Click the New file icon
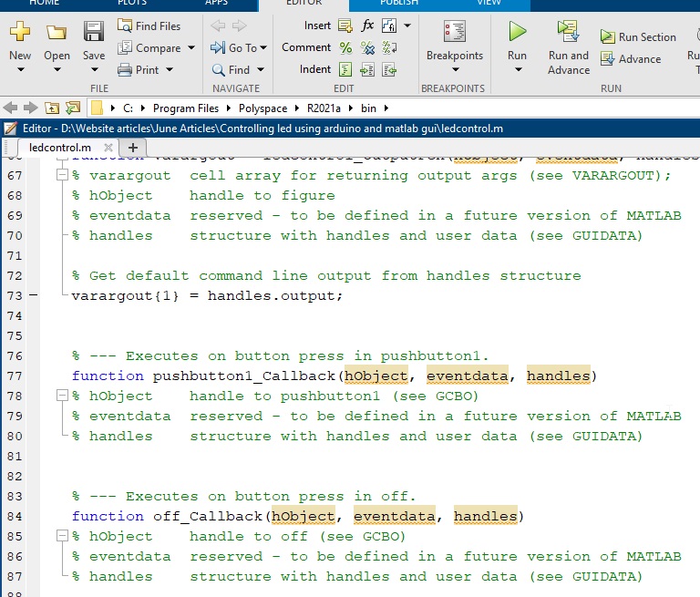Screen dimensions: 700x597 [20, 34]
